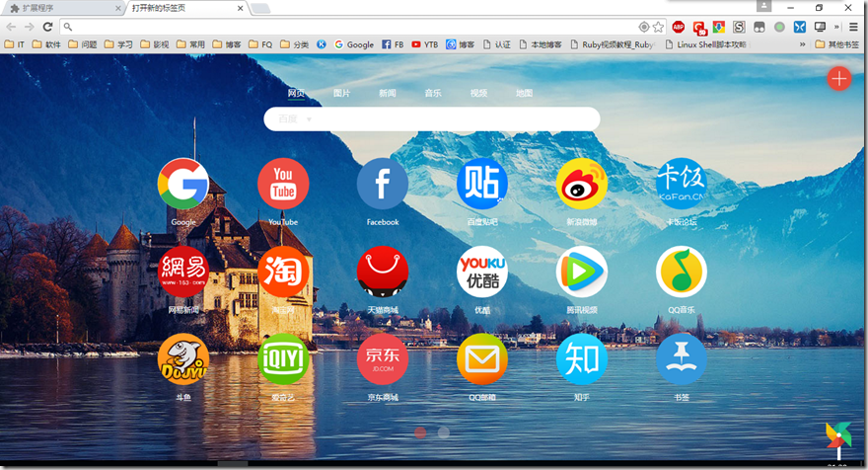Select the 音乐 search category tab
This screenshot has height=470, width=868.
(433, 93)
